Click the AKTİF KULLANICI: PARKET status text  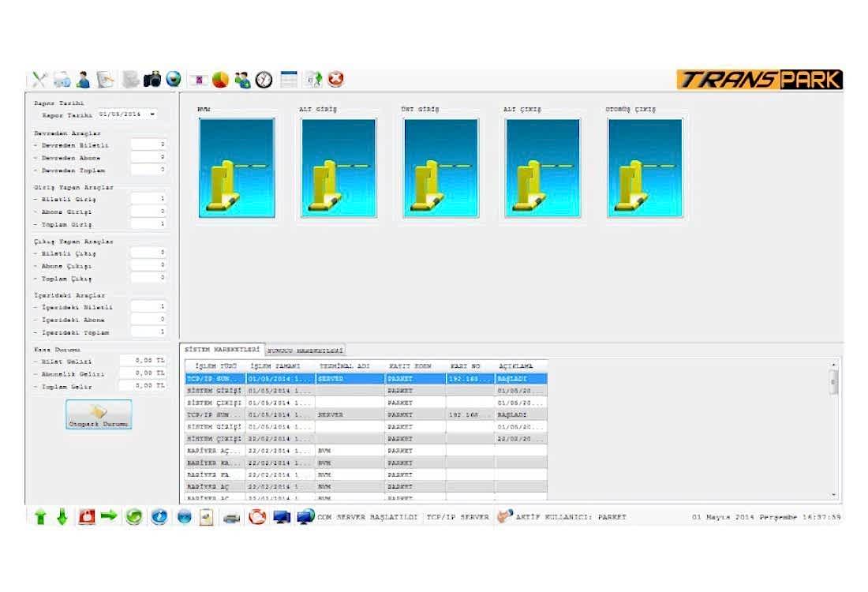(x=571, y=517)
